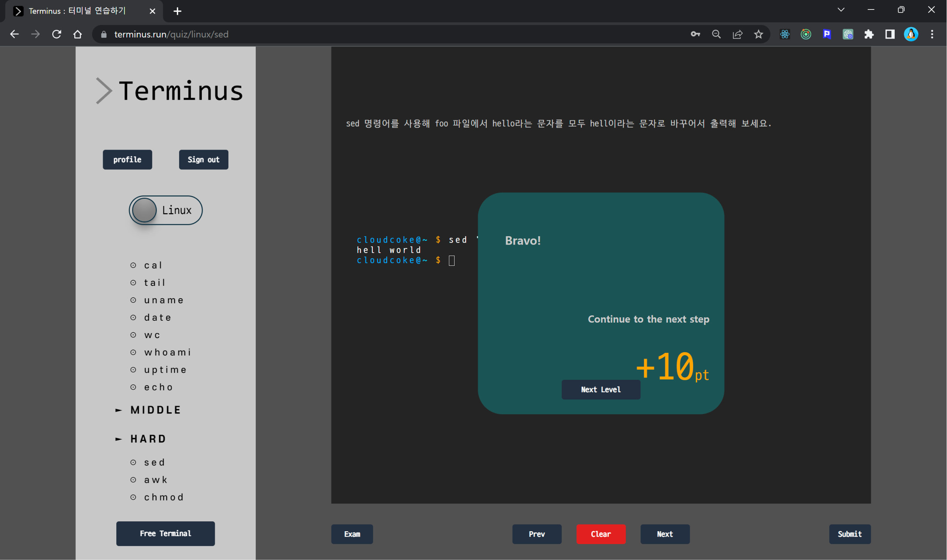Select the whoami quiz item
Image resolution: width=947 pixels, height=560 pixels.
click(x=167, y=353)
